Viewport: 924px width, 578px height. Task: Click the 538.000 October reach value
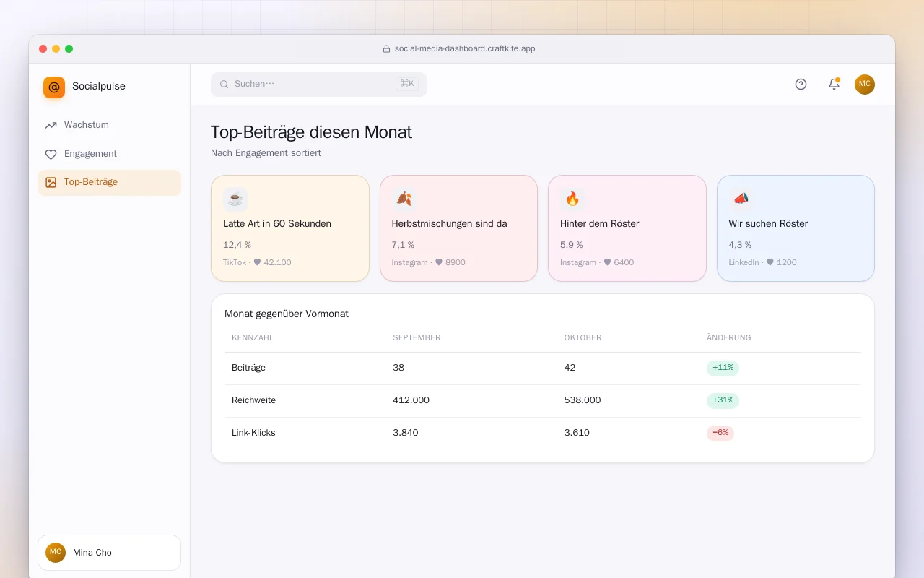(583, 400)
